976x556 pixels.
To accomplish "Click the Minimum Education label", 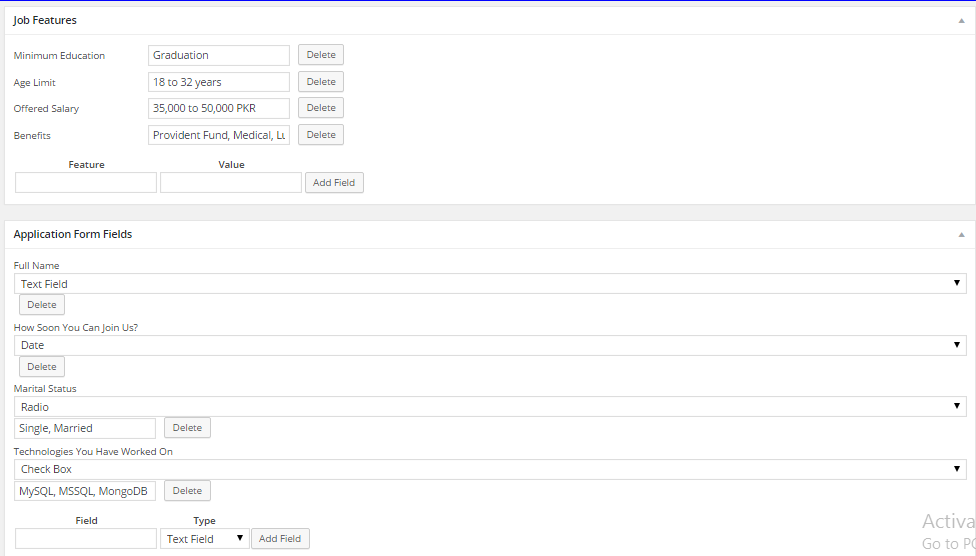I will (59, 55).
